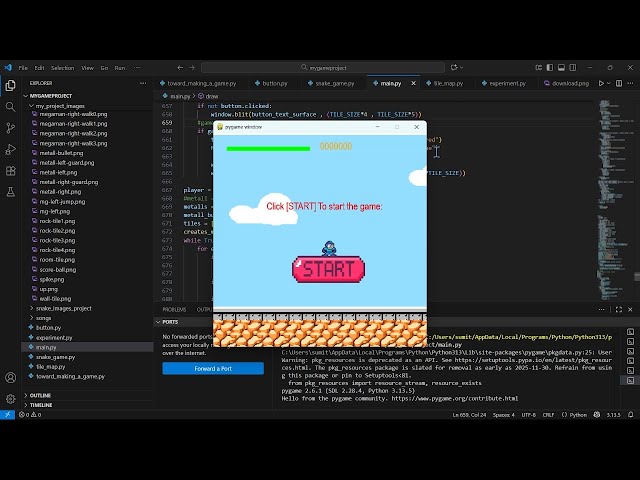
Task: Switch to the download.png tab
Action: pos(567,83)
